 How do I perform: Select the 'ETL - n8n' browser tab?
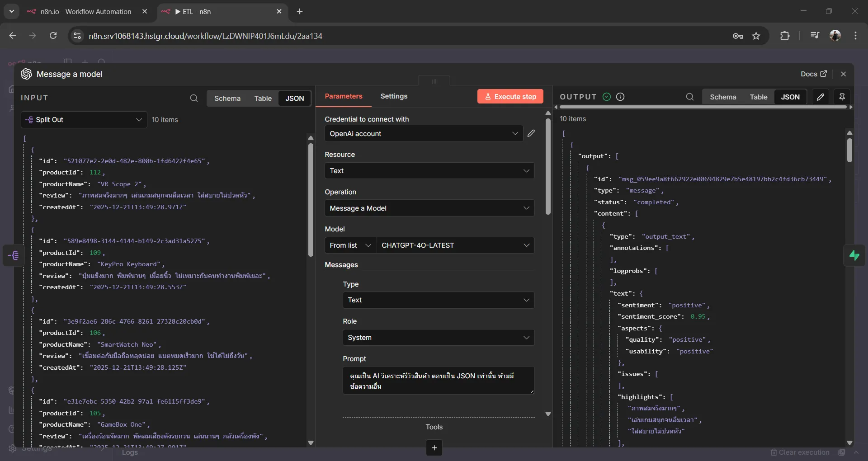(x=212, y=11)
